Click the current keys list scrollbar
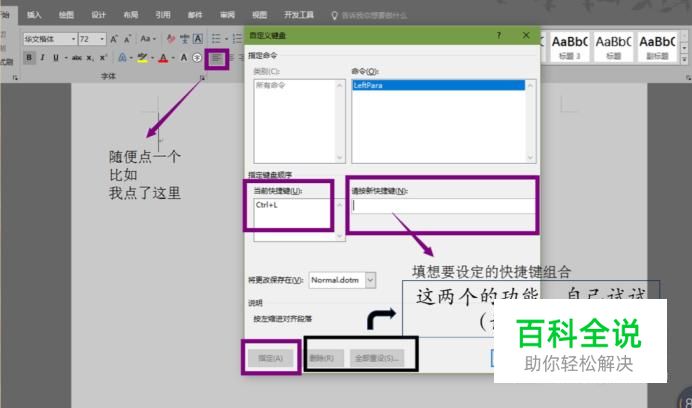Viewport: 692px width, 408px height. click(340, 220)
